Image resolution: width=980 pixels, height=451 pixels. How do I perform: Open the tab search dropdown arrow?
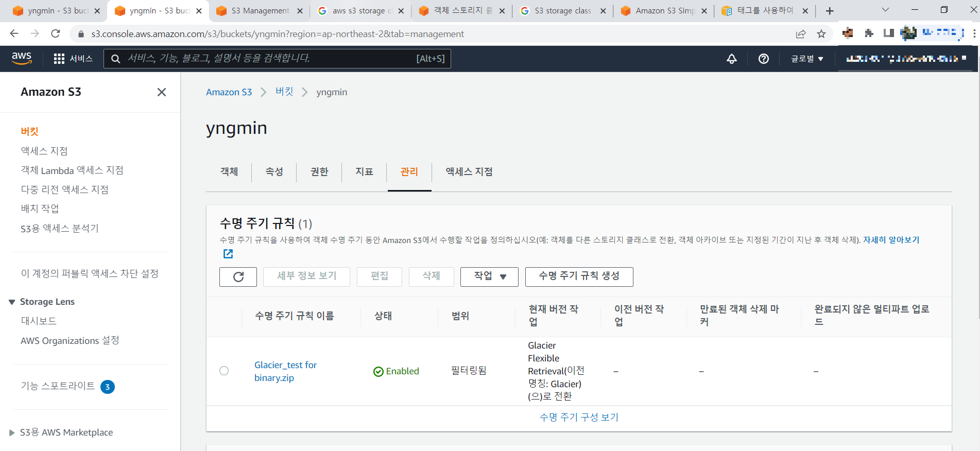click(885, 10)
